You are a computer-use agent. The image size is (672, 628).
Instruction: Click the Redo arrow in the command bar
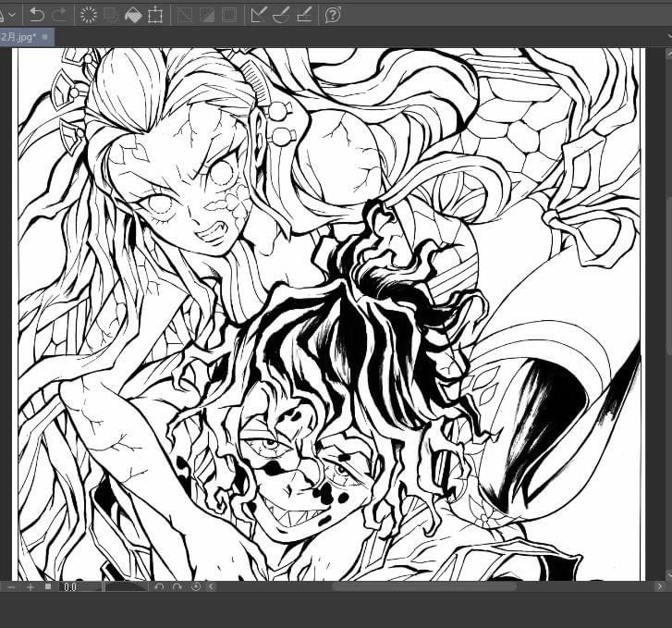pyautogui.click(x=59, y=15)
